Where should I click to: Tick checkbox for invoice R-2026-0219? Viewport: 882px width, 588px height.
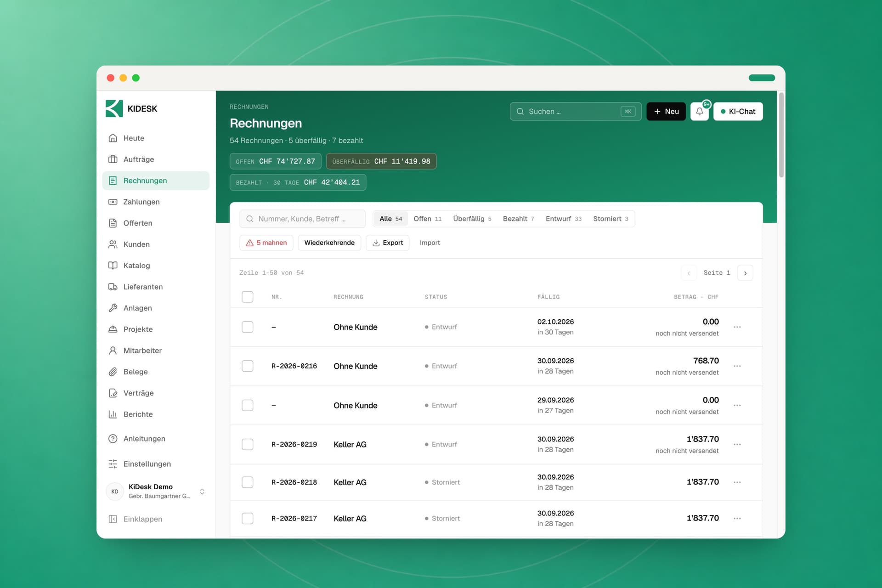click(248, 444)
